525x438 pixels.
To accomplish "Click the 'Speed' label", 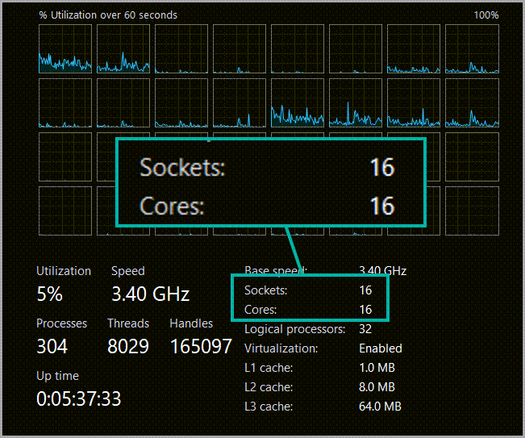I will 128,271.
